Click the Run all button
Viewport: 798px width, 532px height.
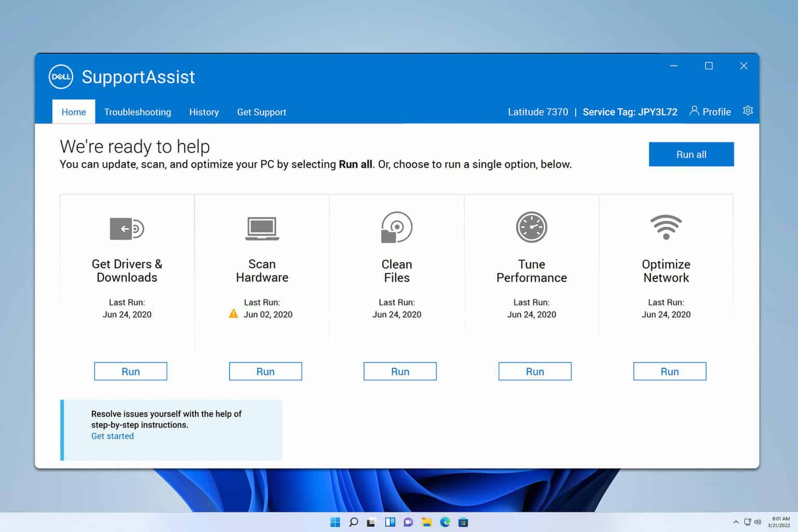691,154
